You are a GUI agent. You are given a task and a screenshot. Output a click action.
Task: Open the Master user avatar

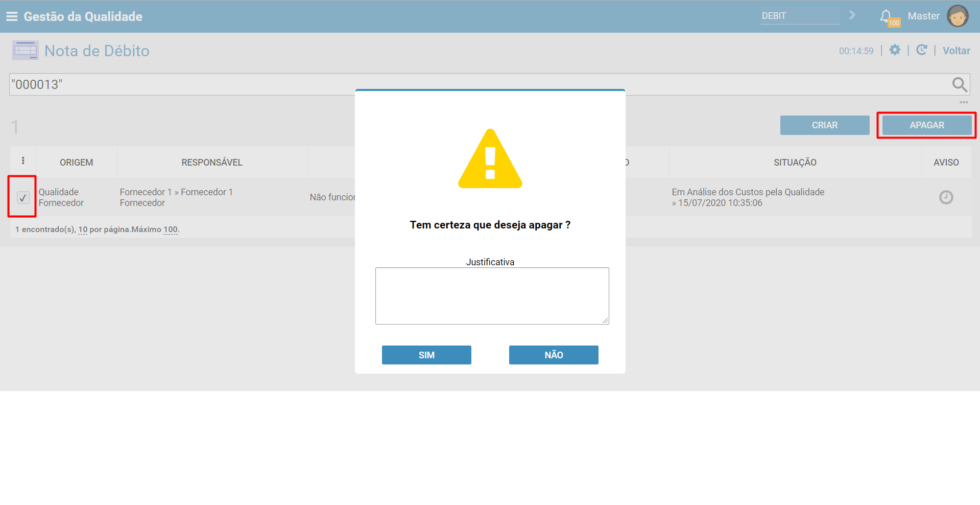click(x=958, y=16)
